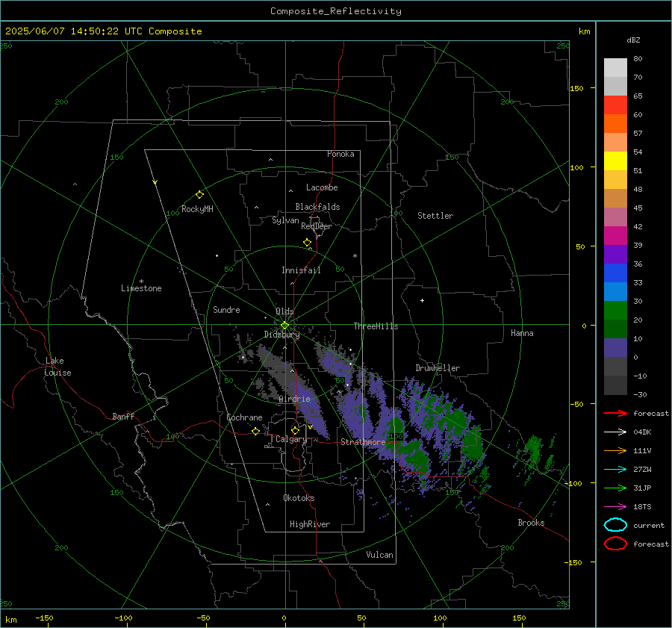Screen dimensions: 672x628
Task: Click the Drumheller town label
Action: pos(438,368)
